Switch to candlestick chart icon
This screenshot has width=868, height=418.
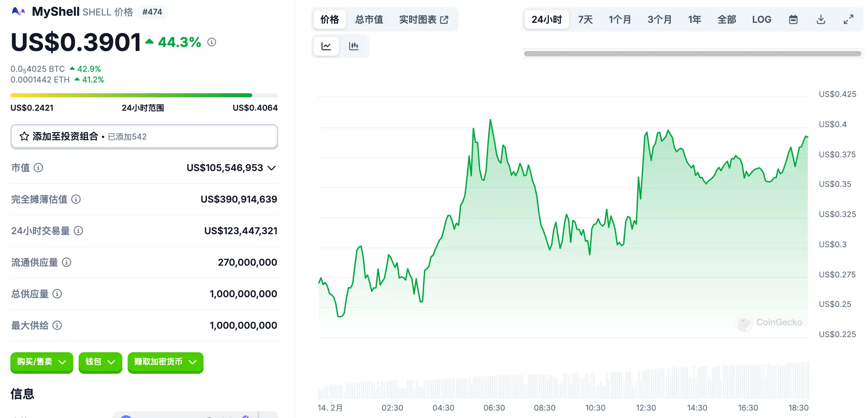coord(353,46)
